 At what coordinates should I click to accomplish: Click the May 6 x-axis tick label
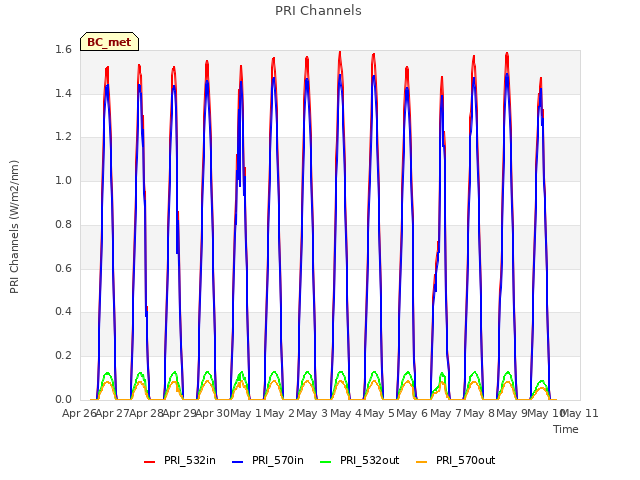tap(413, 413)
